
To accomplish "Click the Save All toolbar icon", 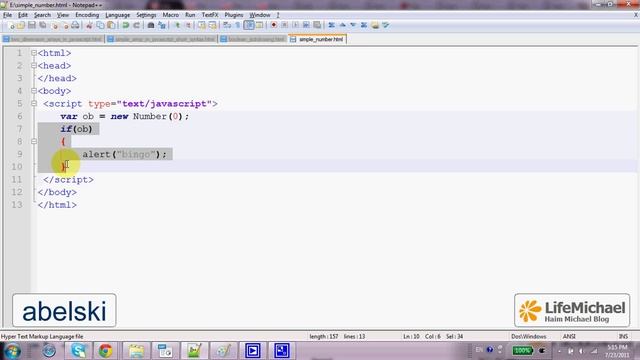I will (x=42, y=25).
